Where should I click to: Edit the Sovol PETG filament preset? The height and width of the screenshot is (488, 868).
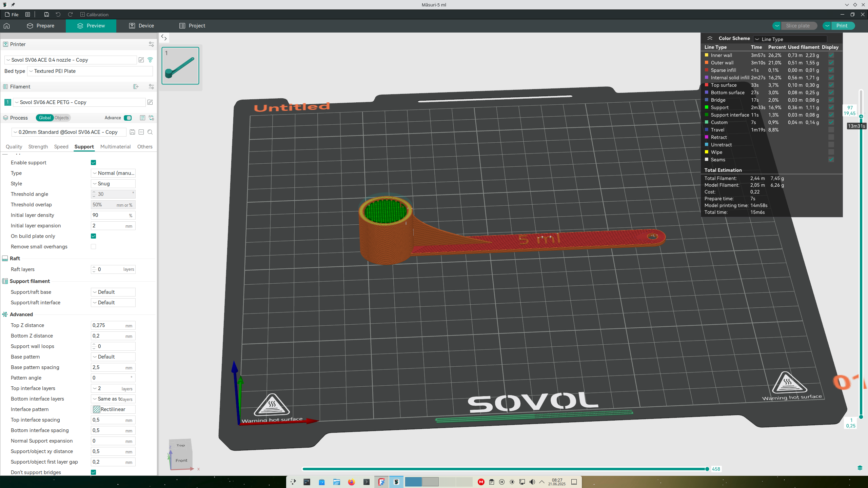(150, 102)
